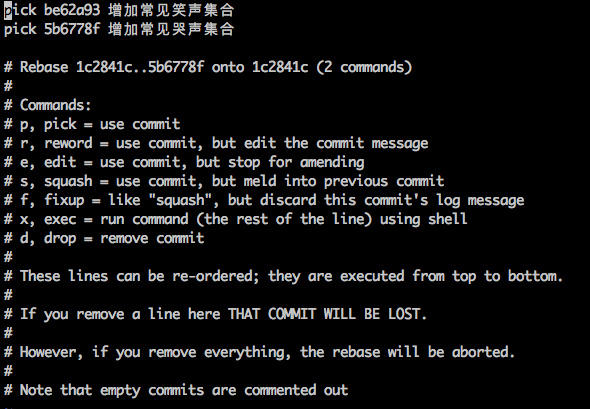Click 'onto 1c2841c' in the Rebase comment
Screen dimensions: 590x409
260,67
